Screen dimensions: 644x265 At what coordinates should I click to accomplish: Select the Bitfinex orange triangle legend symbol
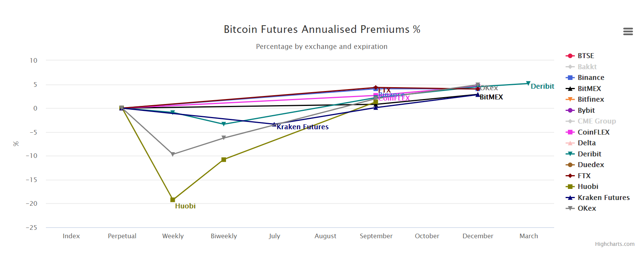pyautogui.click(x=570, y=99)
